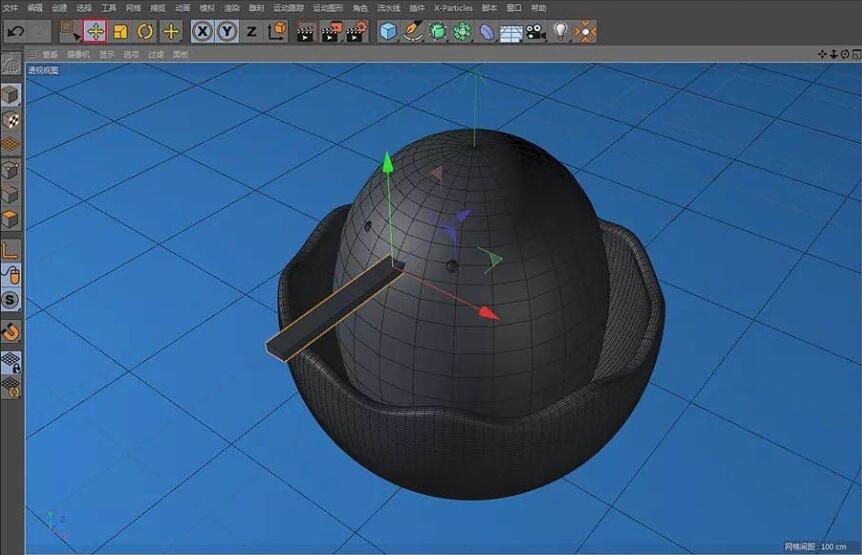This screenshot has height=555, width=862.
Task: Open the viewport 面板 menu
Action: point(180,54)
